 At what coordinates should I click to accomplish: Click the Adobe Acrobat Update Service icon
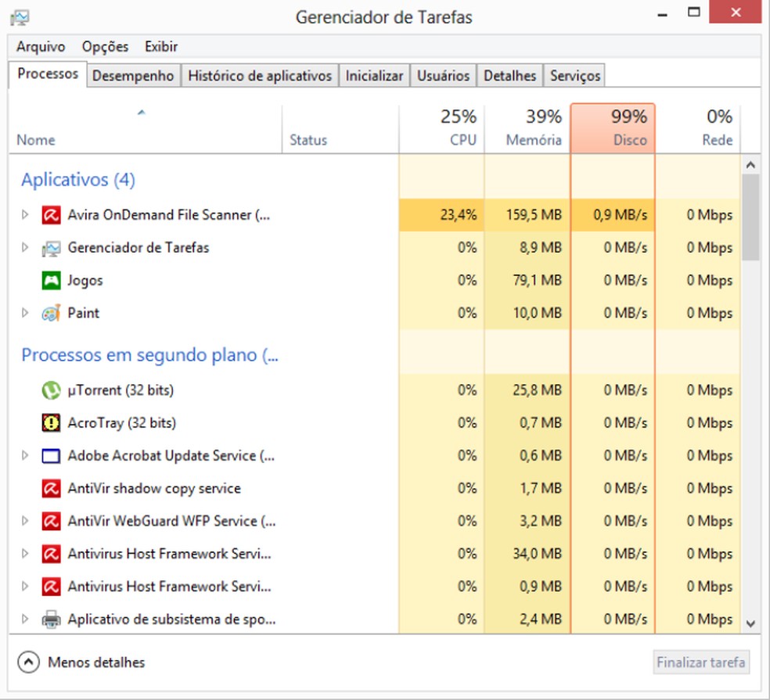[x=51, y=456]
